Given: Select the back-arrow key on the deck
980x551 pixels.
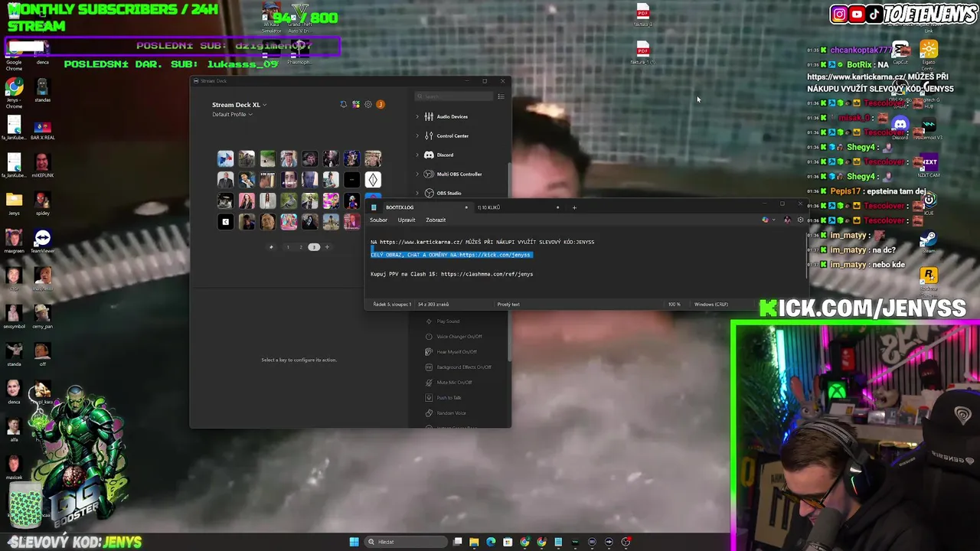Looking at the screenshot, I should (x=225, y=222).
